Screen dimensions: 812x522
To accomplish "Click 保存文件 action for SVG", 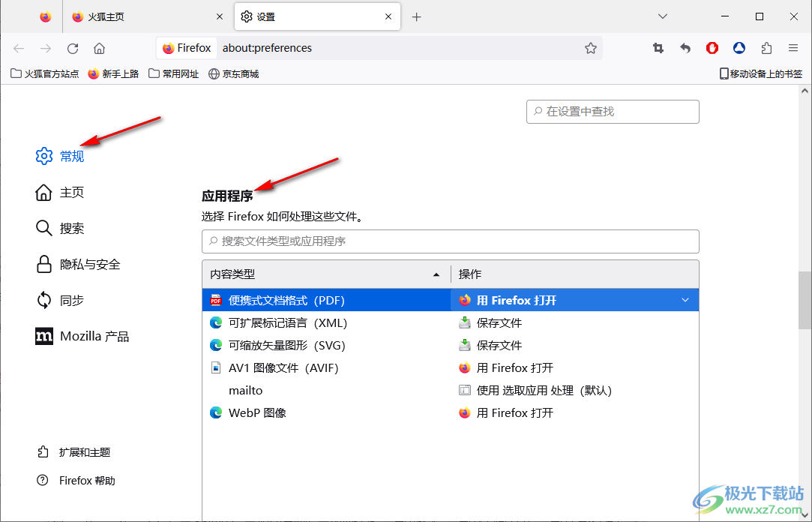I will pyautogui.click(x=490, y=346).
